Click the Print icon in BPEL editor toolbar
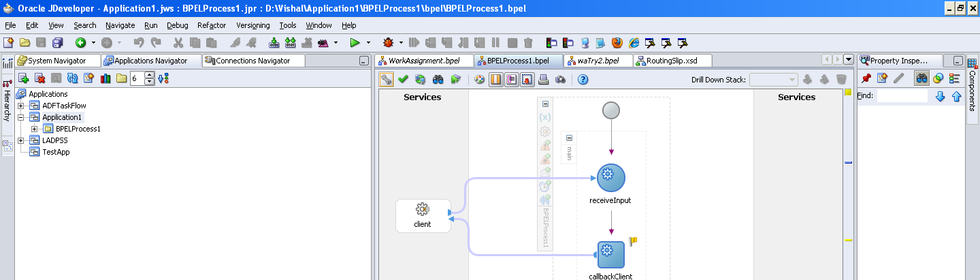This screenshot has width=980, height=280. [x=544, y=80]
